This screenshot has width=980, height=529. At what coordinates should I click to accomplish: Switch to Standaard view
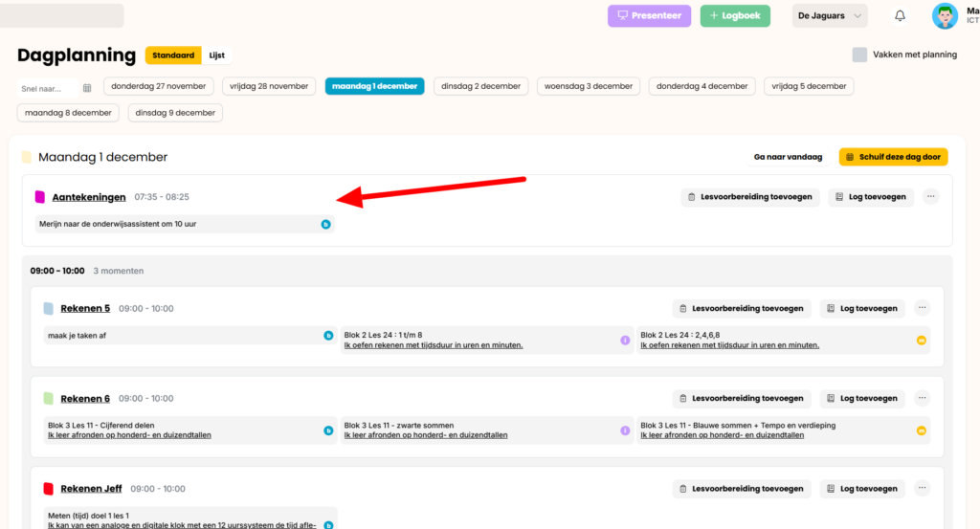(173, 55)
